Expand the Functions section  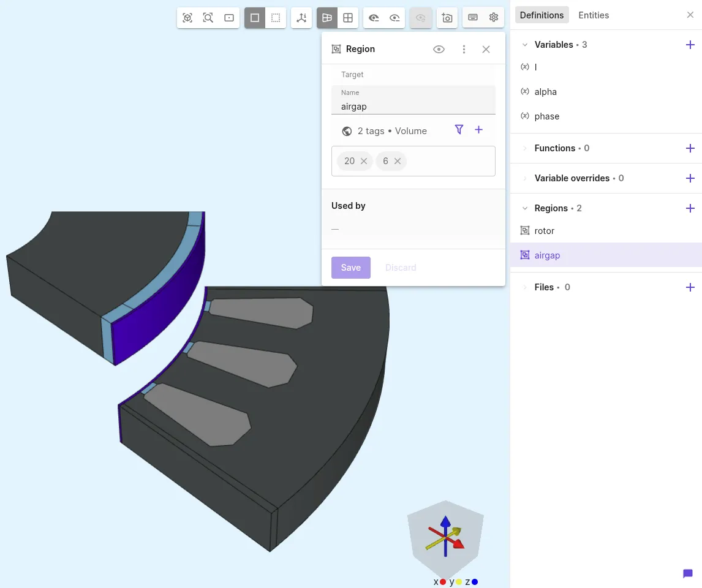coord(525,148)
